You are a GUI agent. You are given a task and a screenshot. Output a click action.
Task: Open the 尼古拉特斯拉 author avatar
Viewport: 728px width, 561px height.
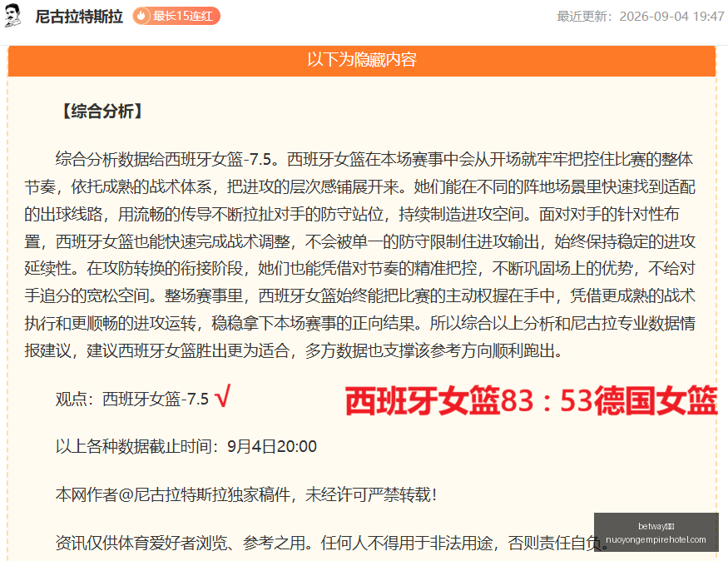click(x=13, y=15)
